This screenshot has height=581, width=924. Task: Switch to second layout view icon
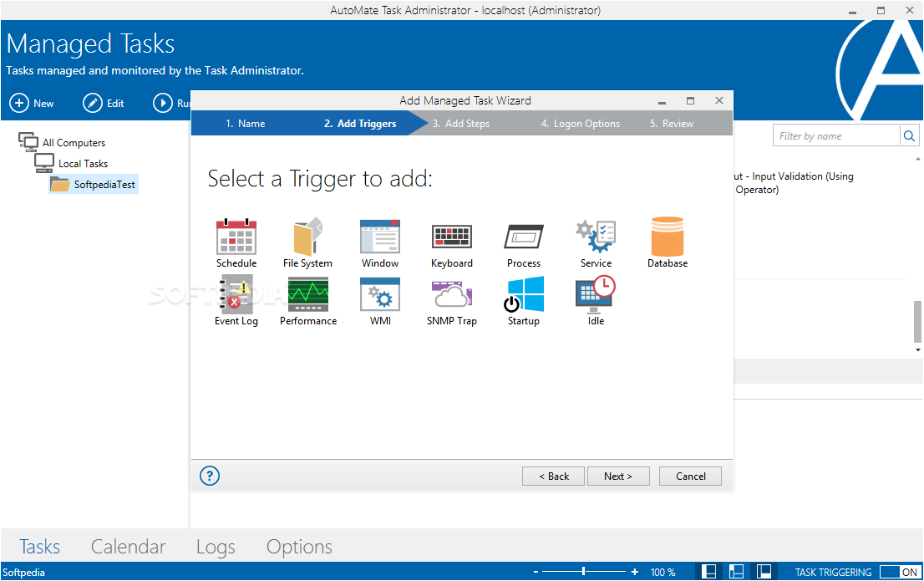(737, 572)
